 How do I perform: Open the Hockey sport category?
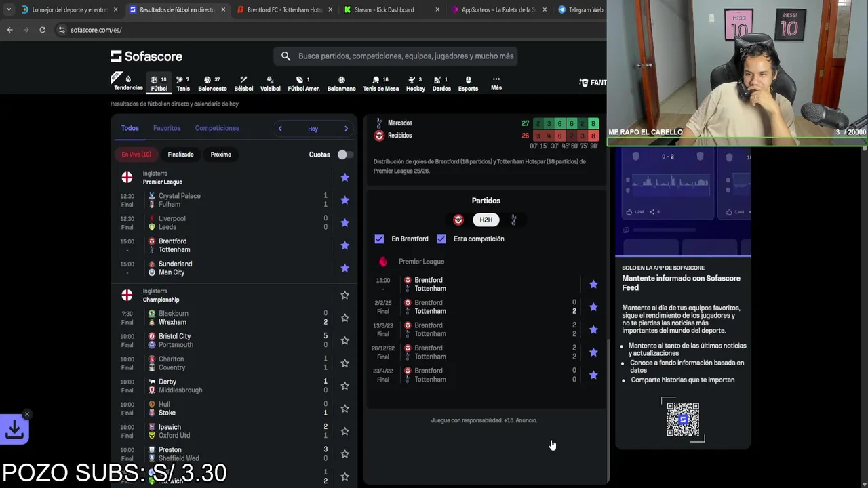[x=415, y=83]
